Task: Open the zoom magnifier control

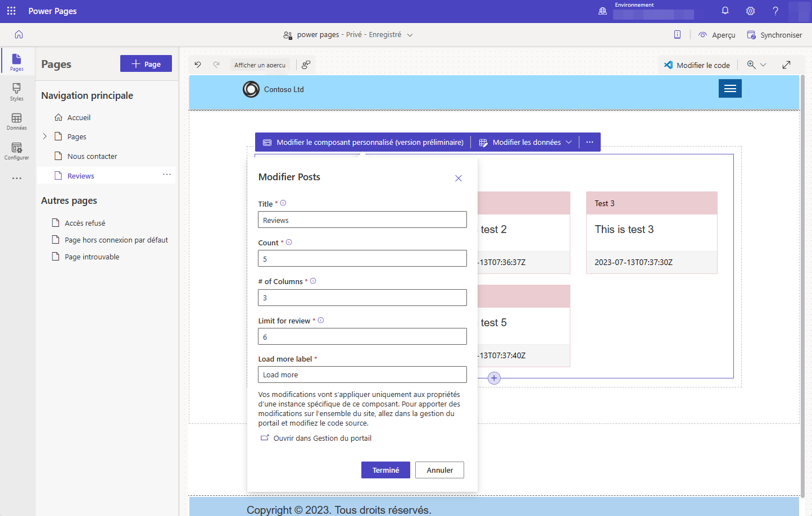Action: [x=751, y=65]
